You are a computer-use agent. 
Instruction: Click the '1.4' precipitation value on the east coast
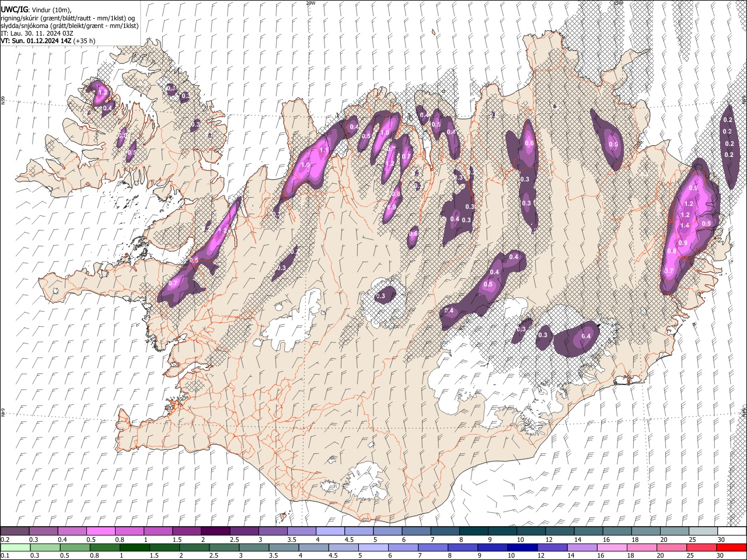(685, 226)
